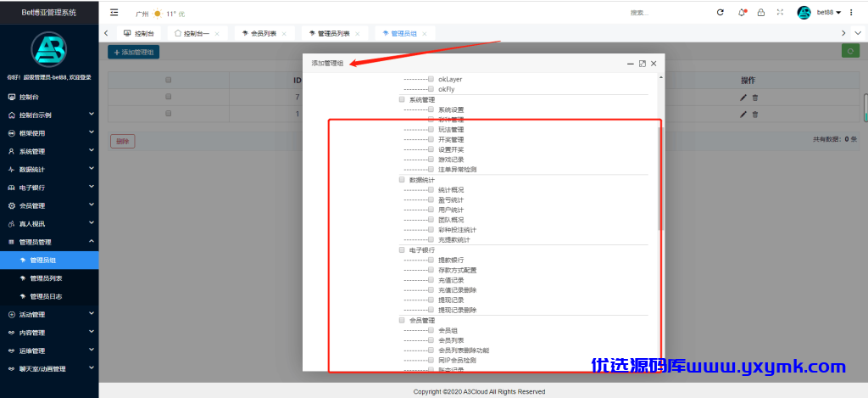This screenshot has height=398, width=868.
Task: Check the 系统设置 checkbox
Action: (431, 109)
